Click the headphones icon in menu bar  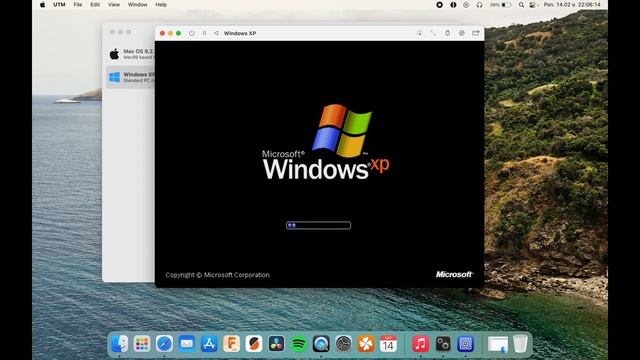coord(480,5)
